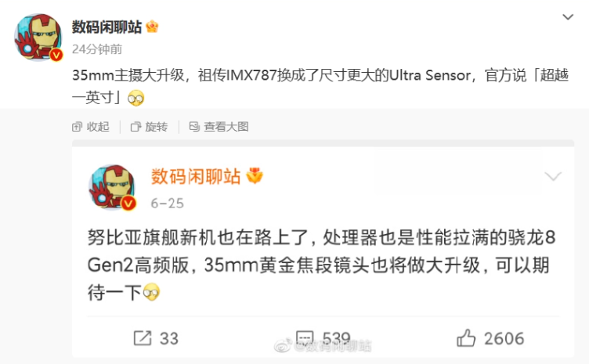Click the 收起 collapse image button
The height and width of the screenshot is (364, 589).
(x=91, y=127)
